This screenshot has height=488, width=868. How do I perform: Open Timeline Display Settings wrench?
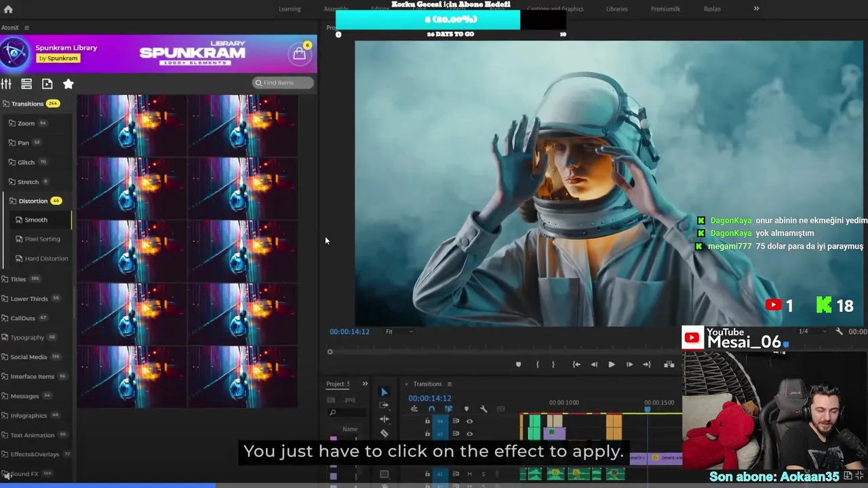(x=484, y=409)
